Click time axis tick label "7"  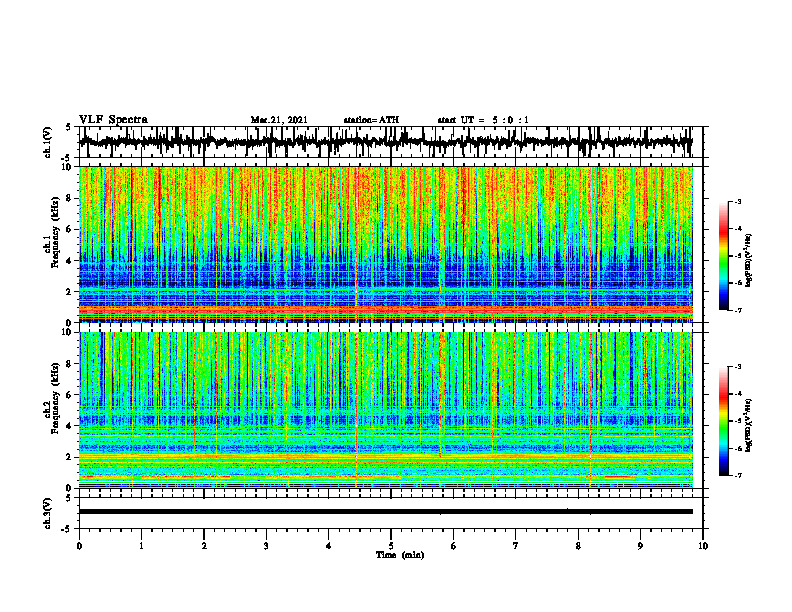516,546
